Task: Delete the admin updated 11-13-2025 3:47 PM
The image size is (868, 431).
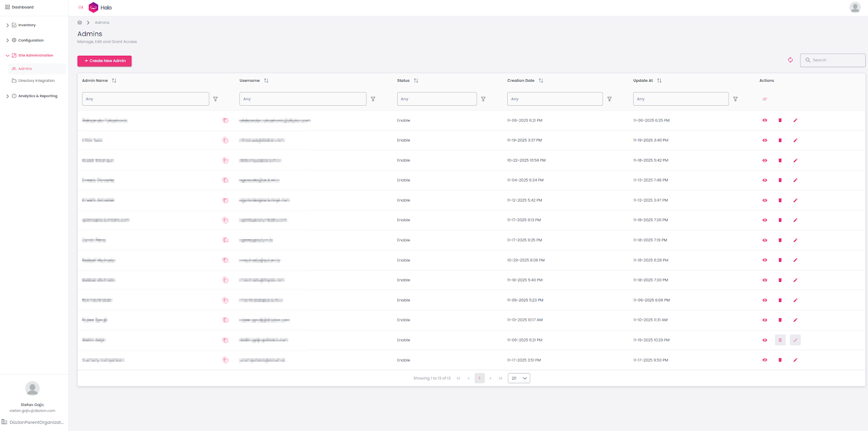Action: [x=780, y=201]
